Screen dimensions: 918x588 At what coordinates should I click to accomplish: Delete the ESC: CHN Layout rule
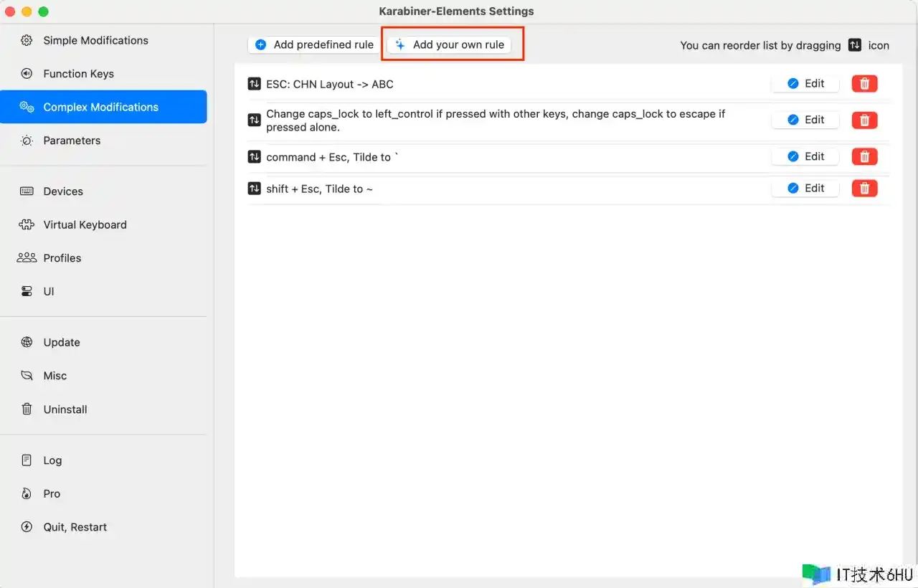[x=864, y=84]
